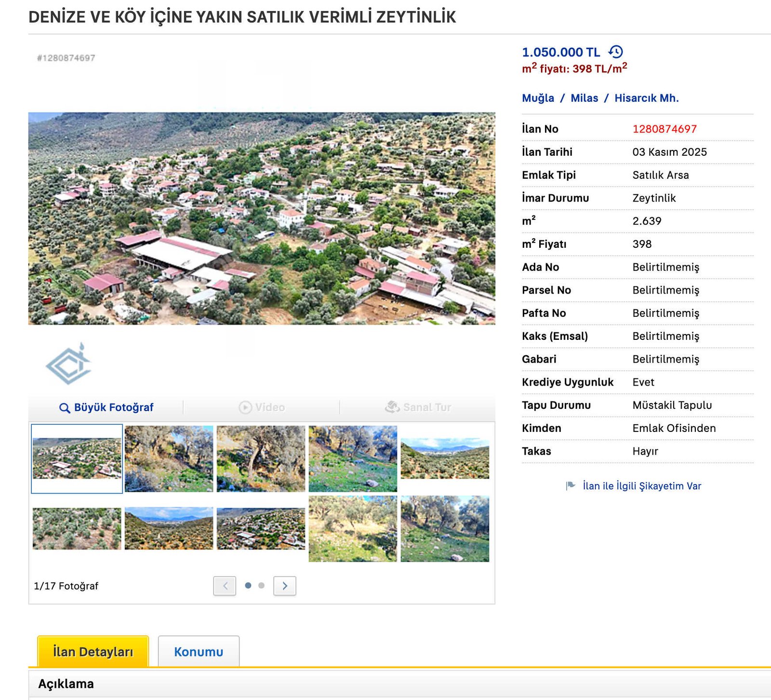The height and width of the screenshot is (700, 771).
Task: Click the Sanal Tur icon
Action: pos(392,407)
